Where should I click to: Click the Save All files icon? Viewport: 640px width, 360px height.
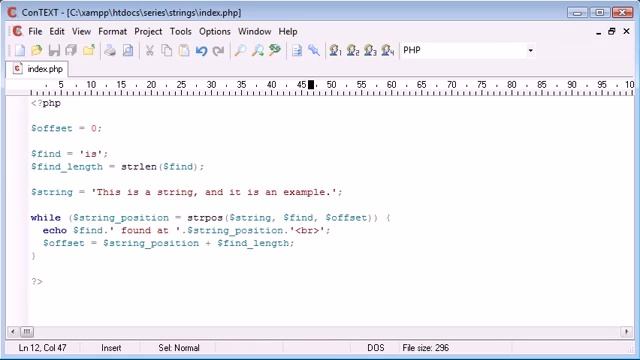(x=71, y=51)
